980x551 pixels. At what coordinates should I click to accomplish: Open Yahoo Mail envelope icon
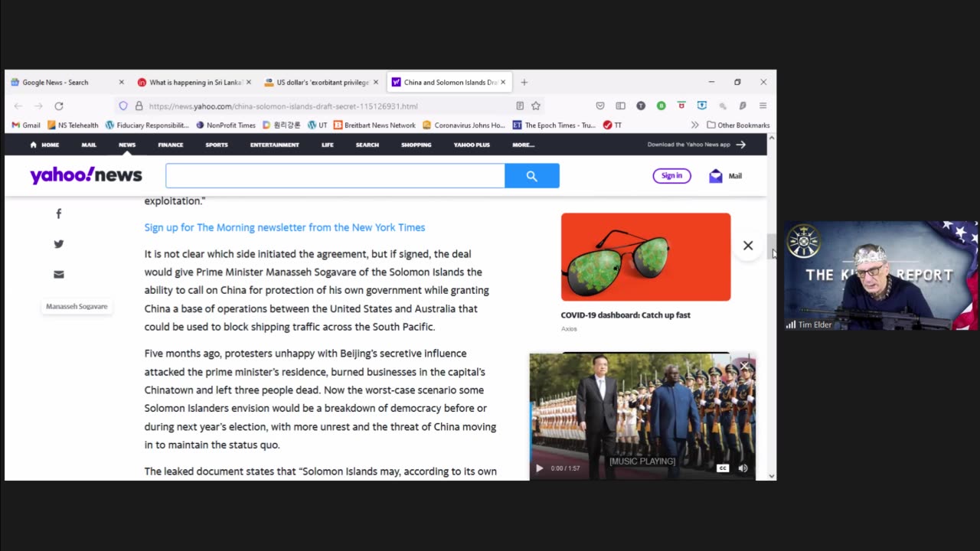point(716,176)
